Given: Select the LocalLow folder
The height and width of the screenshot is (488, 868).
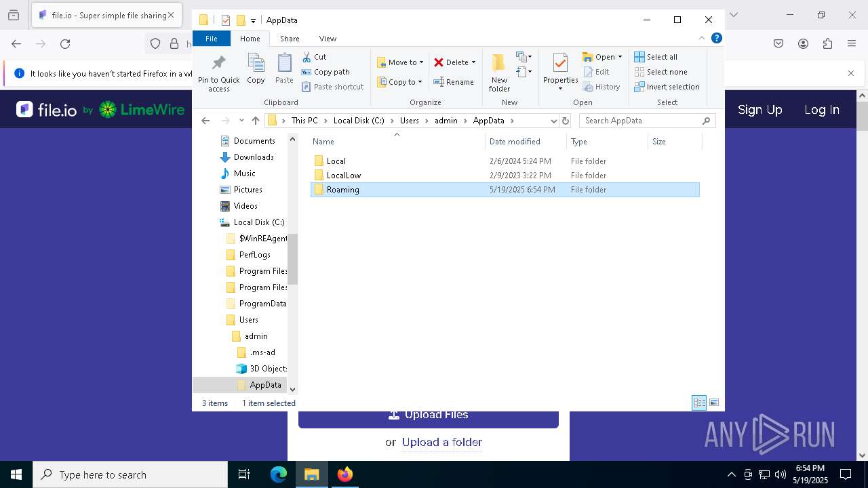Looking at the screenshot, I should [505, 176].
